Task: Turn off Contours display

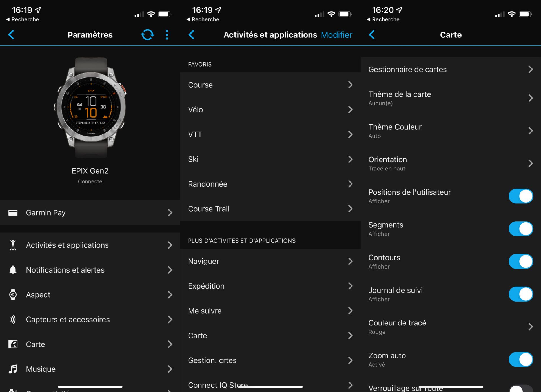Action: click(x=521, y=262)
